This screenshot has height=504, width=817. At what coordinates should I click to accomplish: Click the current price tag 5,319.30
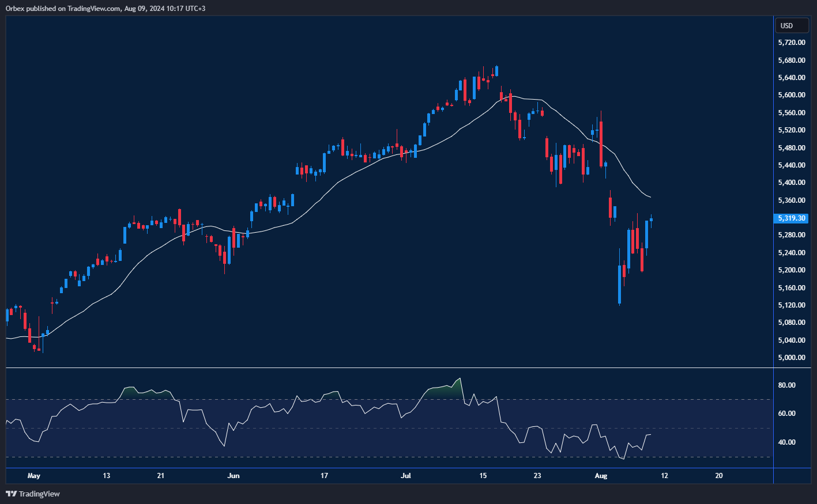pyautogui.click(x=791, y=218)
